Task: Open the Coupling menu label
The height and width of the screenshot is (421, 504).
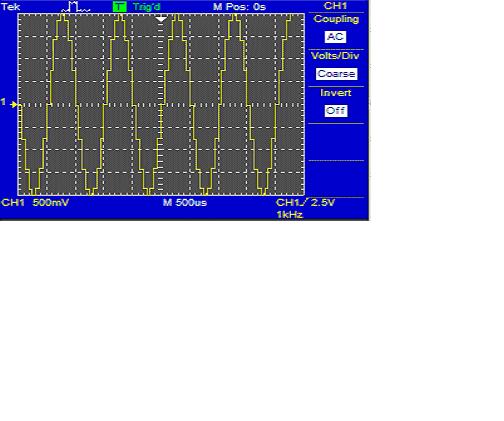Action: (336, 19)
